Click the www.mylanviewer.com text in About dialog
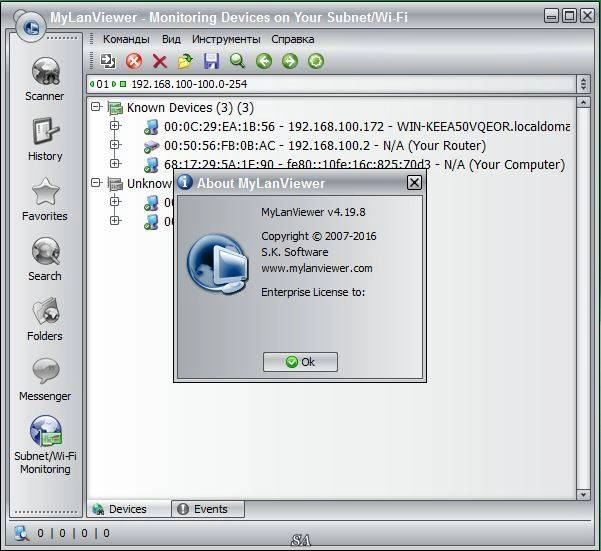601x551 pixels. (317, 268)
